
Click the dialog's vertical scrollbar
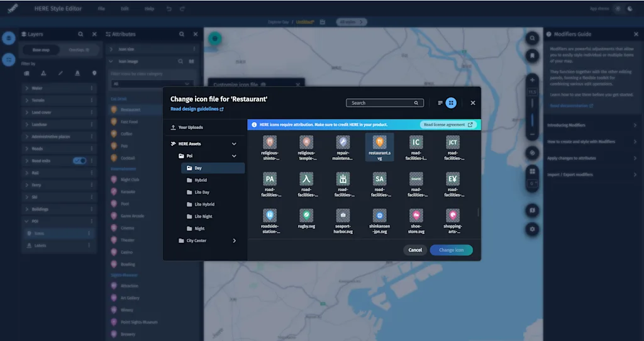tap(478, 213)
